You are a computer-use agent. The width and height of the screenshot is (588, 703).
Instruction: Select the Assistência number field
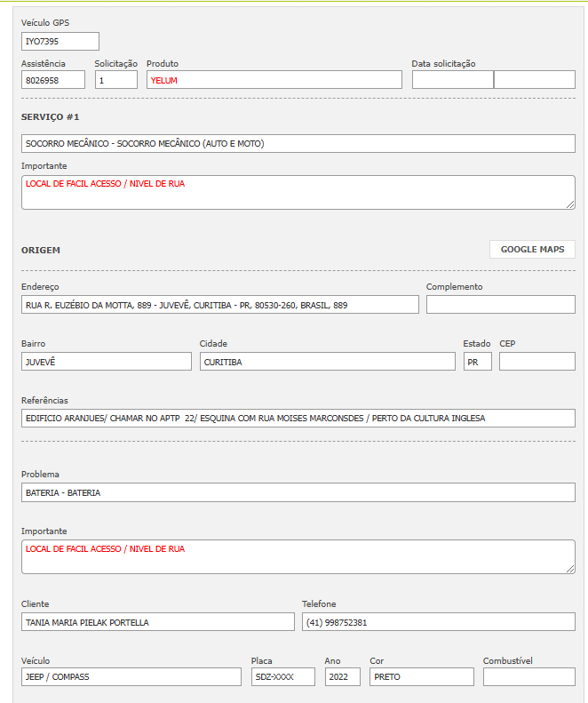[53, 80]
